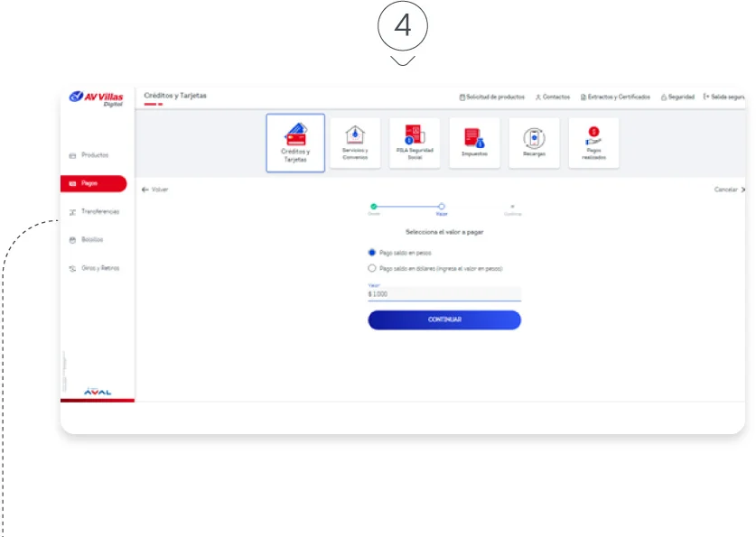Open Solicitud de productos link
756x537 pixels.
(495, 97)
